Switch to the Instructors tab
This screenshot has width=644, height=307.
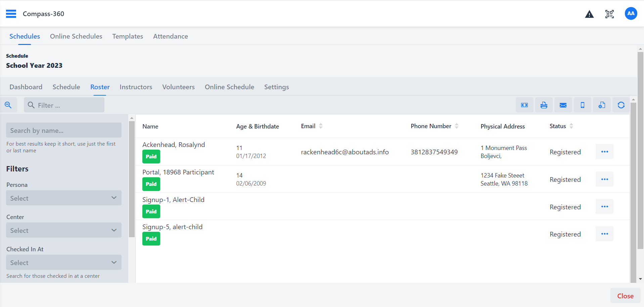136,87
